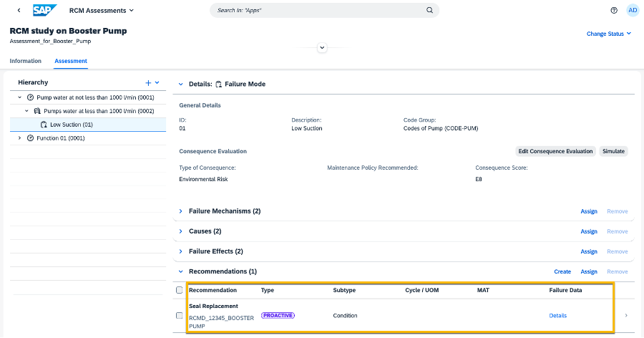Click RCMD_12345_BOOSTER PUMP identifier text
Screen dimensions: 644x338
coord(221,322)
